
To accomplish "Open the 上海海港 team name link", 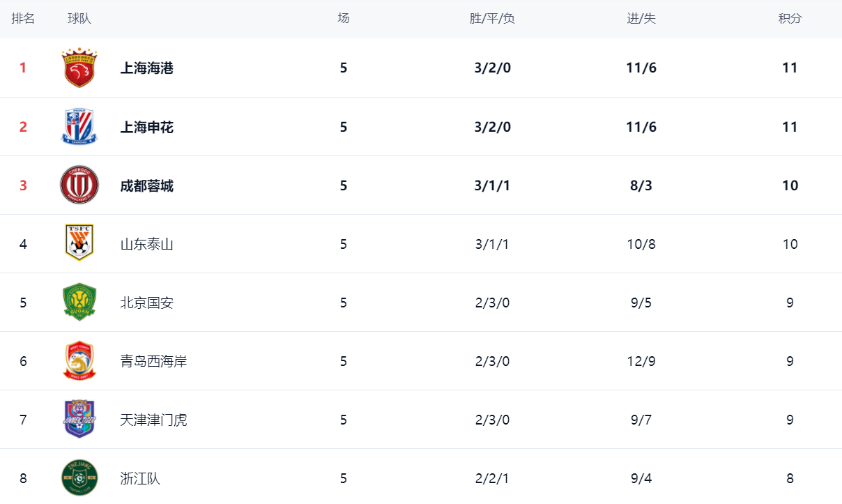I will pos(147,68).
